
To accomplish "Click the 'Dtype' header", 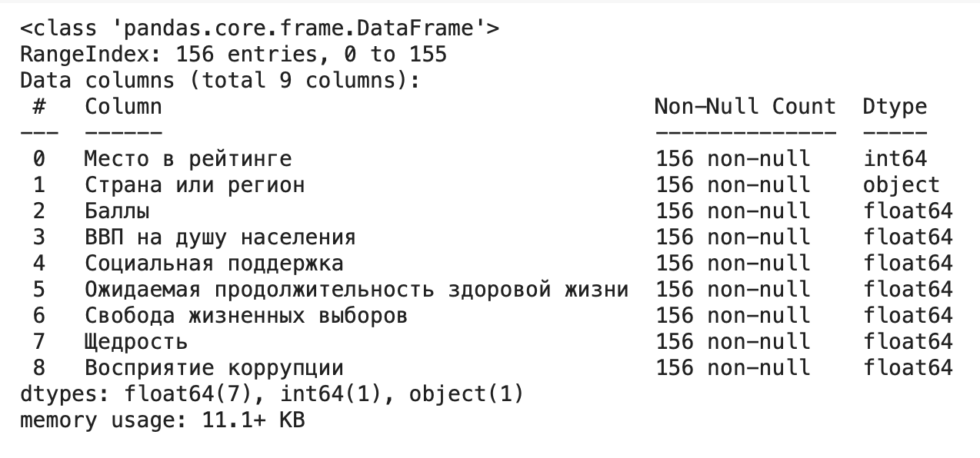I will (895, 106).
